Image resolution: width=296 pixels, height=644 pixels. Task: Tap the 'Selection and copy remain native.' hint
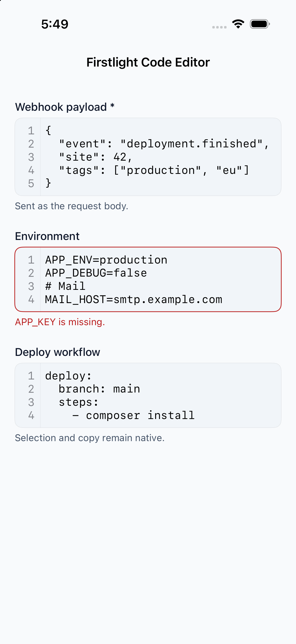(x=90, y=438)
